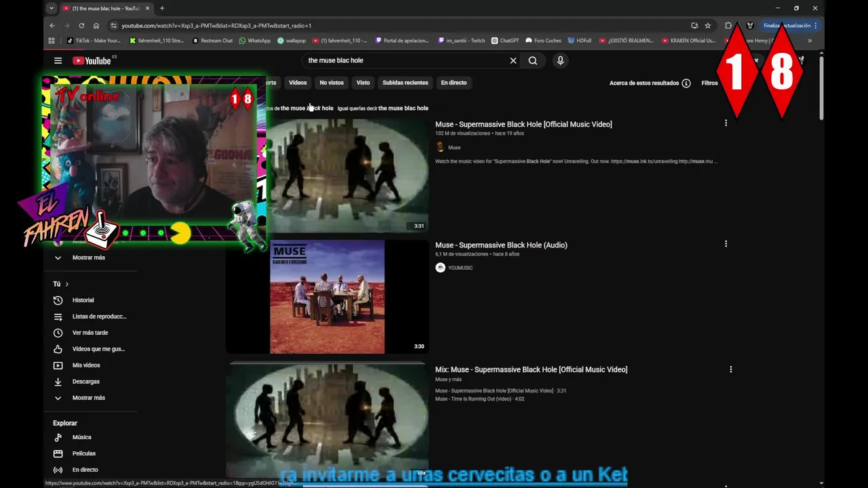The image size is (868, 488).
Task: Open the bookmarks apps grid icon
Action: click(52, 41)
